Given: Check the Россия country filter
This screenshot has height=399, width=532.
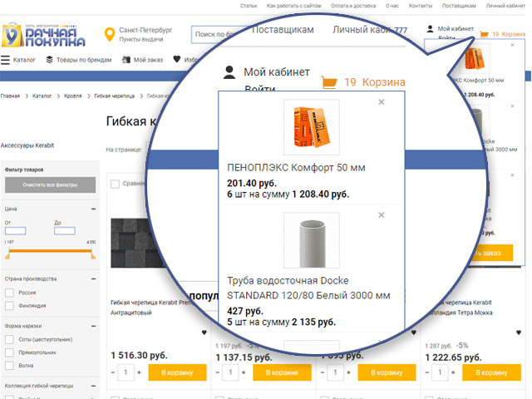Looking at the screenshot, I should (x=9, y=293).
